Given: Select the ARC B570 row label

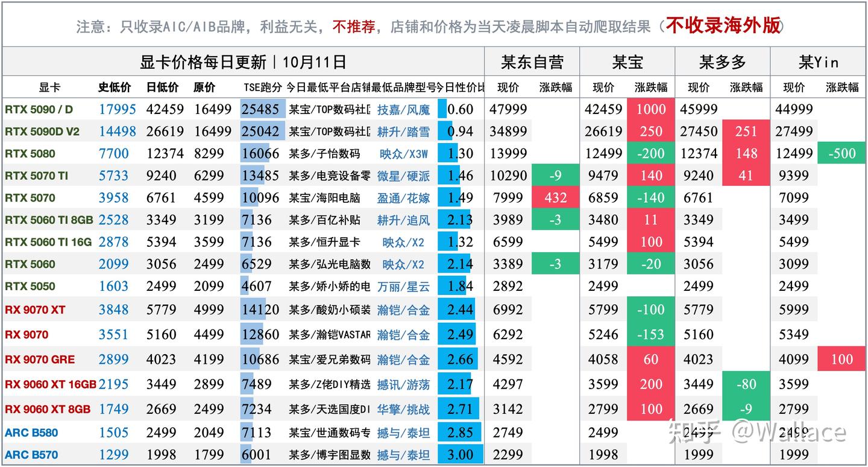Looking at the screenshot, I should [31, 455].
